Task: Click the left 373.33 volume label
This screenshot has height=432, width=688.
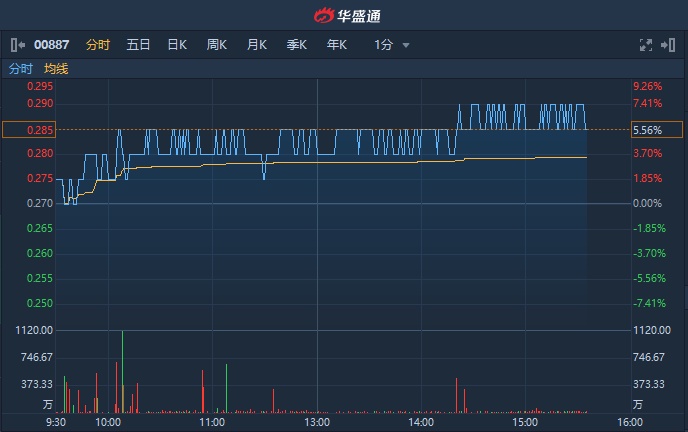Action: [37, 385]
